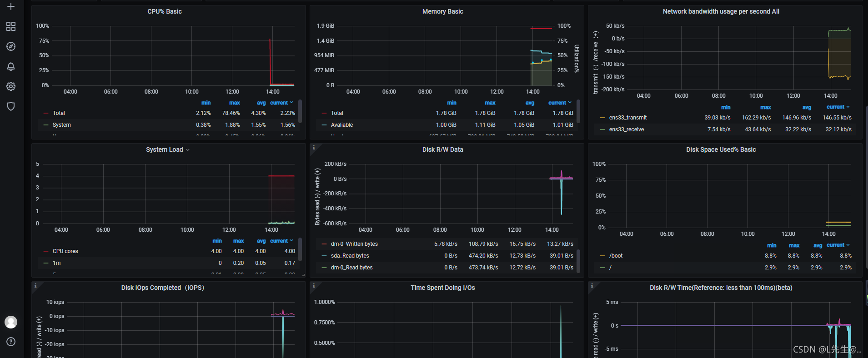868x358 pixels.
Task: Toggle the 1m series in System Load
Action: click(x=56, y=263)
